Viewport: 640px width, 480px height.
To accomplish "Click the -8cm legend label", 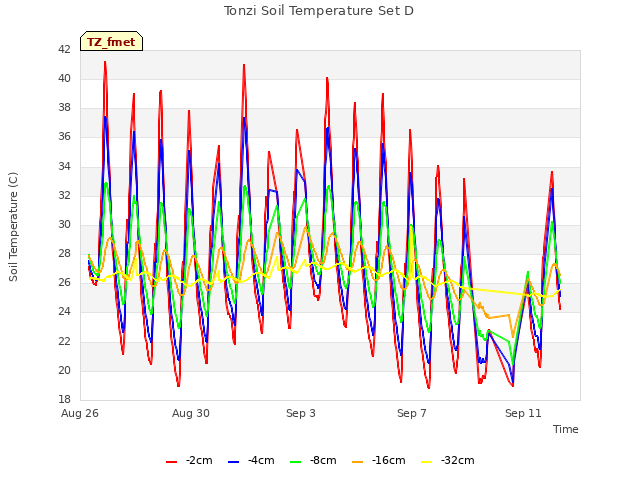I will click(x=323, y=461).
